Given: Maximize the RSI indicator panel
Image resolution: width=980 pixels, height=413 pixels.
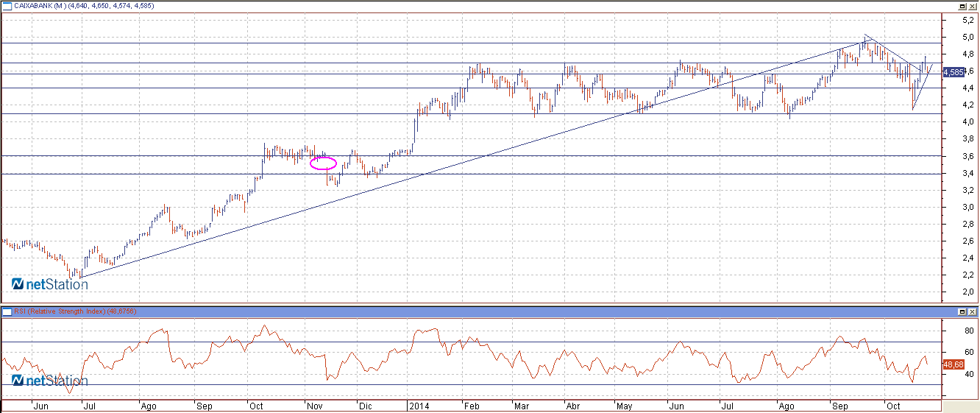Looking at the screenshot, I should tap(962, 312).
